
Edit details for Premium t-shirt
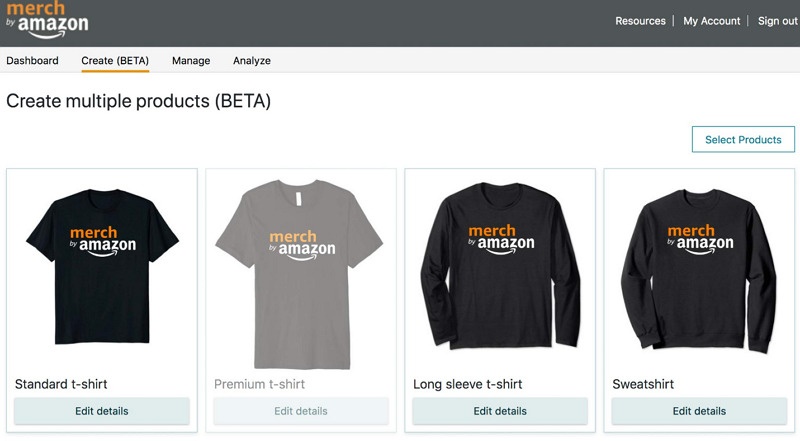point(301,411)
